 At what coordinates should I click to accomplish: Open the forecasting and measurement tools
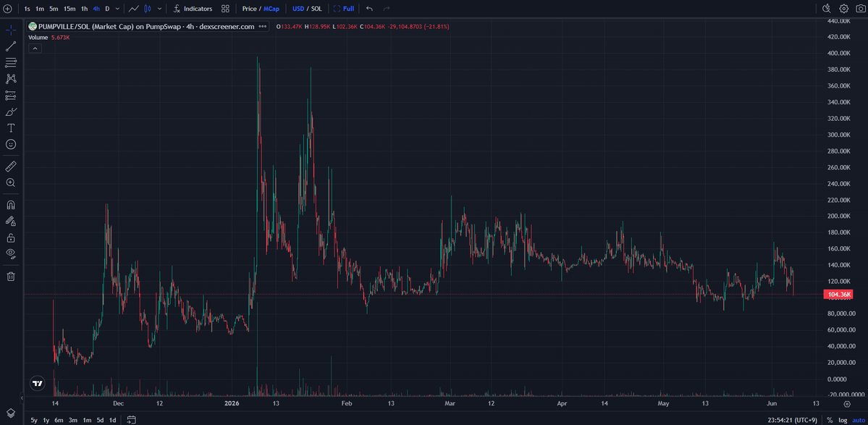coord(11,95)
